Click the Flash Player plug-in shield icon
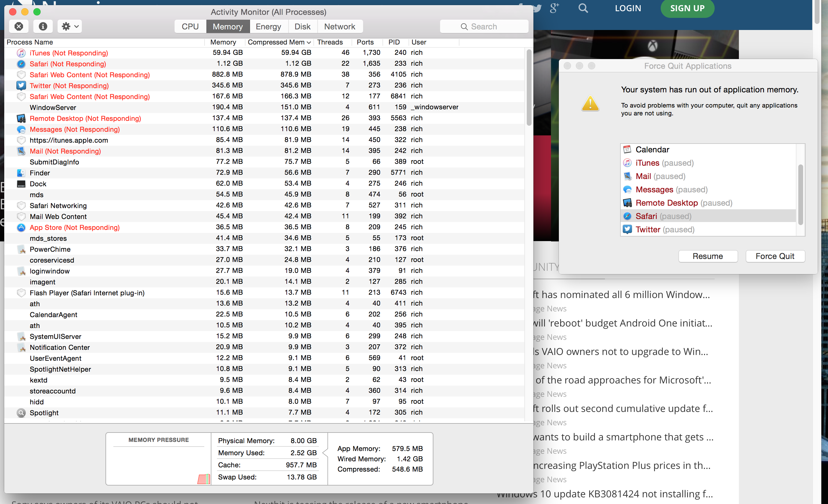This screenshot has height=504, width=828. click(21, 293)
